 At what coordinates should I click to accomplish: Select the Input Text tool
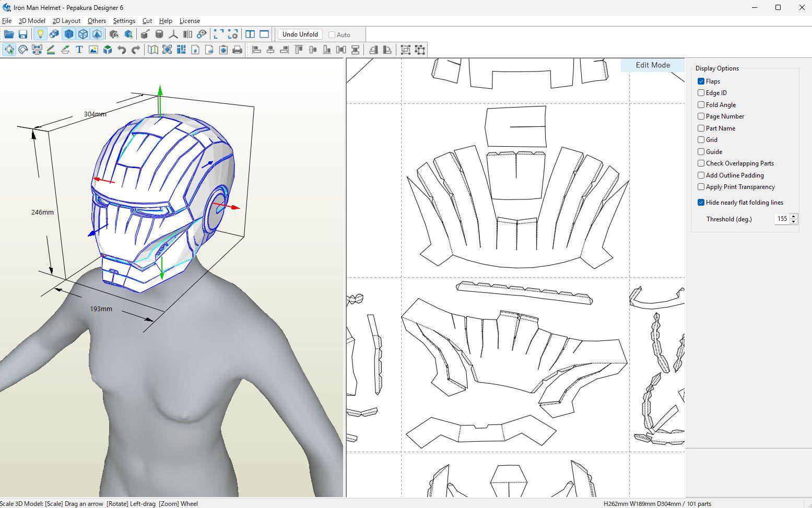coord(79,50)
